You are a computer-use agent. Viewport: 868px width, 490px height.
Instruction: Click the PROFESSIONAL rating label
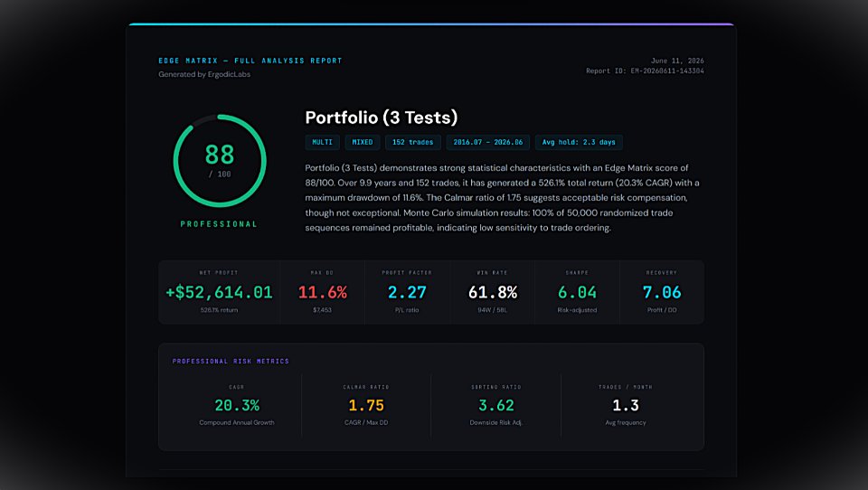tap(219, 224)
